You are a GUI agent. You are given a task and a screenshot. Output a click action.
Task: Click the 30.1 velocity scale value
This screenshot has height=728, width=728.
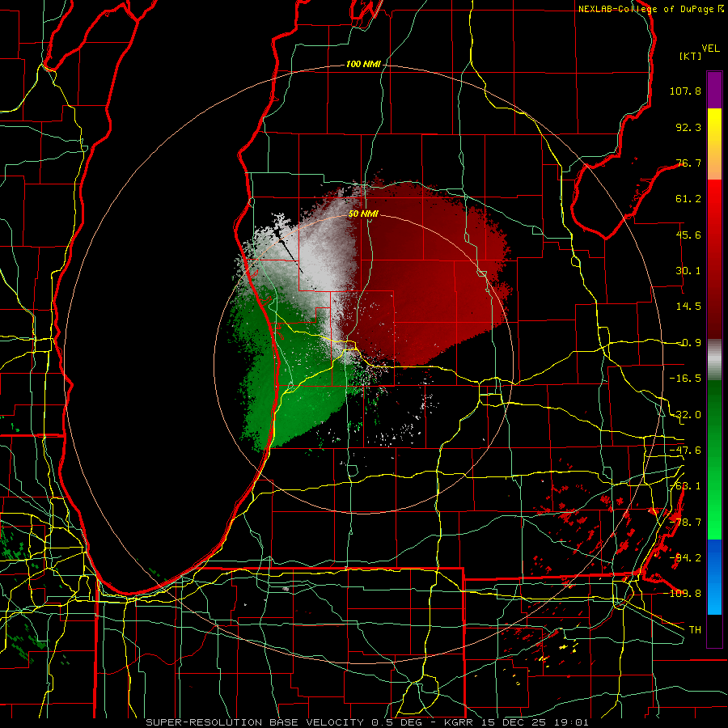click(x=688, y=271)
